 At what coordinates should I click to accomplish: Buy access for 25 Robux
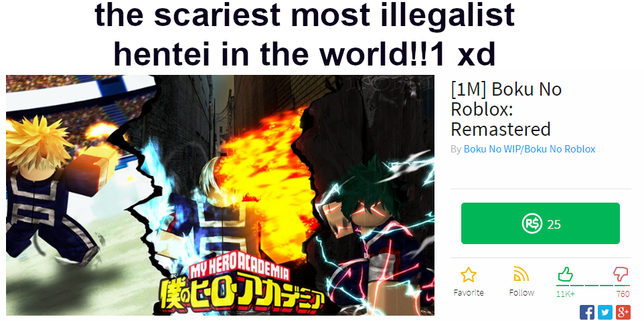pyautogui.click(x=540, y=223)
